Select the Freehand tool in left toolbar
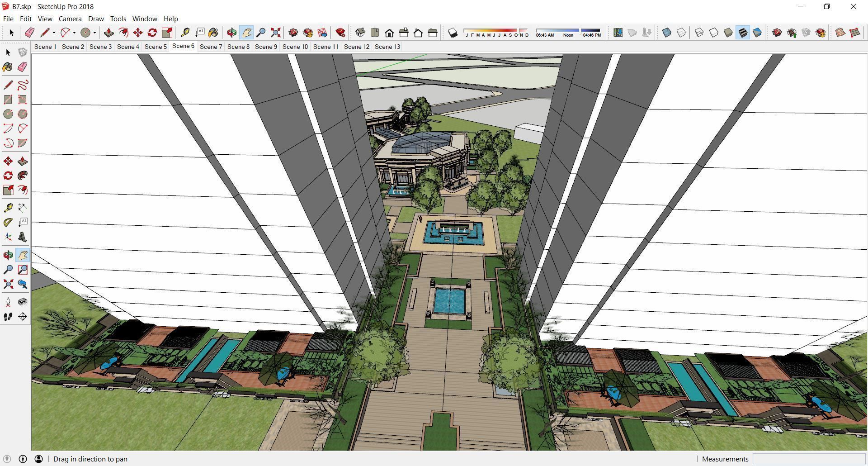The width and height of the screenshot is (868, 466). point(23,85)
